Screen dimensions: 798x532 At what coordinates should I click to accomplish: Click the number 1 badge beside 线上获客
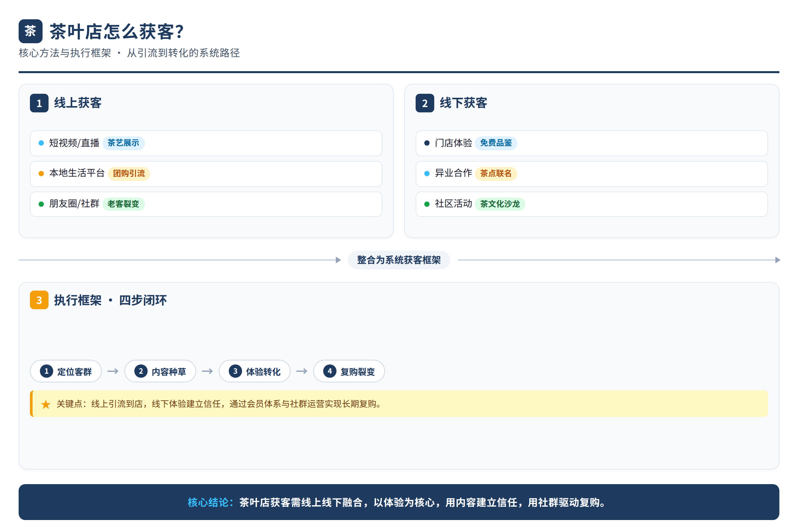tap(39, 103)
